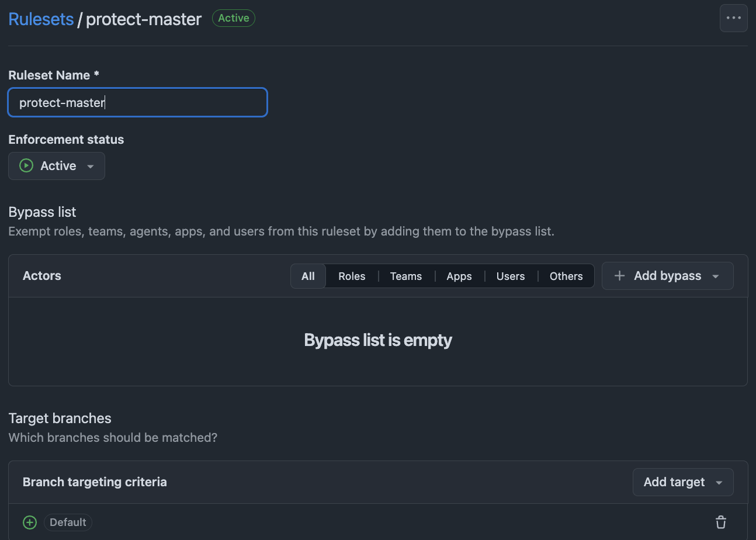
Task: Click the 'Bypass list is empty' message
Action: (378, 340)
